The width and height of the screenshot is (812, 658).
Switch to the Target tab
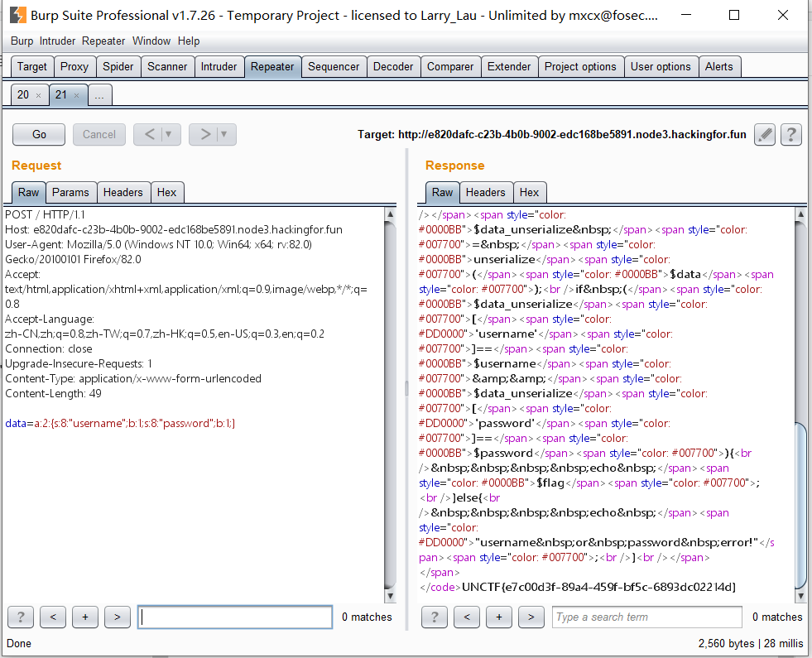32,67
